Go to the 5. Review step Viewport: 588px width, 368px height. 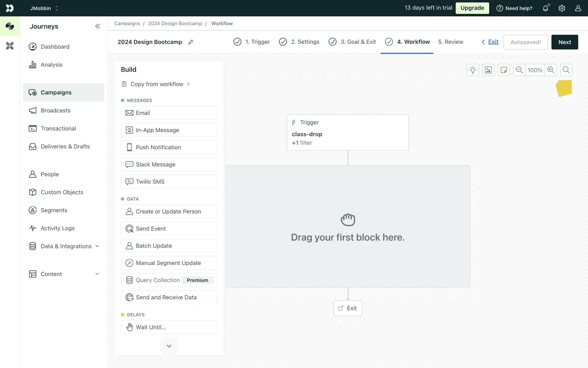[x=450, y=42]
